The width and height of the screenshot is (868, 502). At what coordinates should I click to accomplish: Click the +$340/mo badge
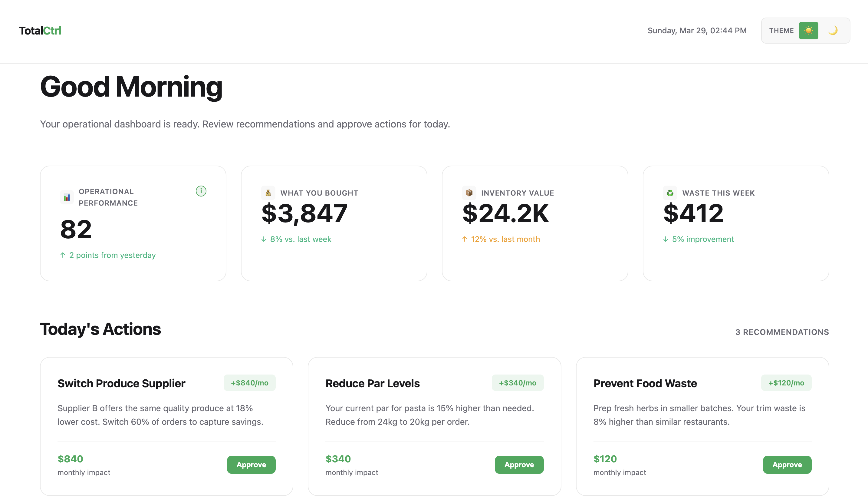pyautogui.click(x=517, y=383)
